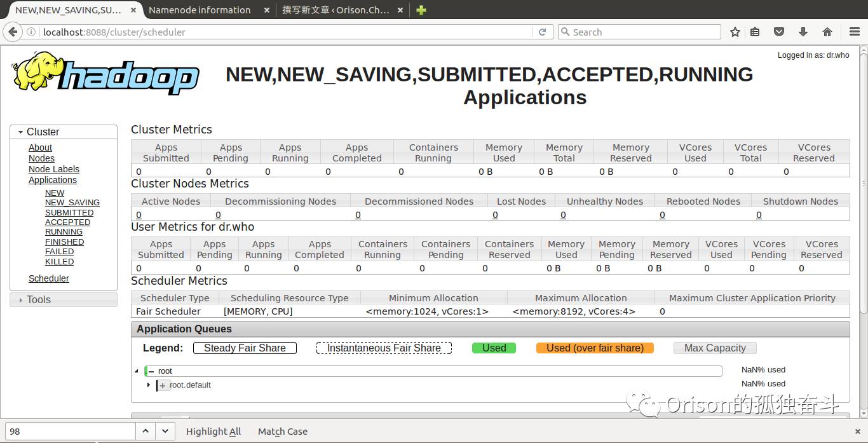Screen dimensions: 868x443
Task: Filter applications by FINISHED state
Action: pos(64,242)
